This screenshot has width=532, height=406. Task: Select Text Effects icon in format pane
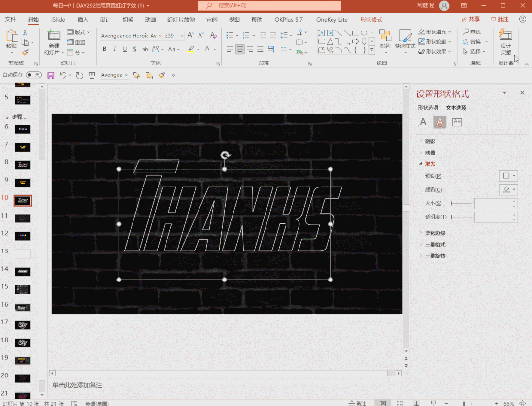pos(440,123)
